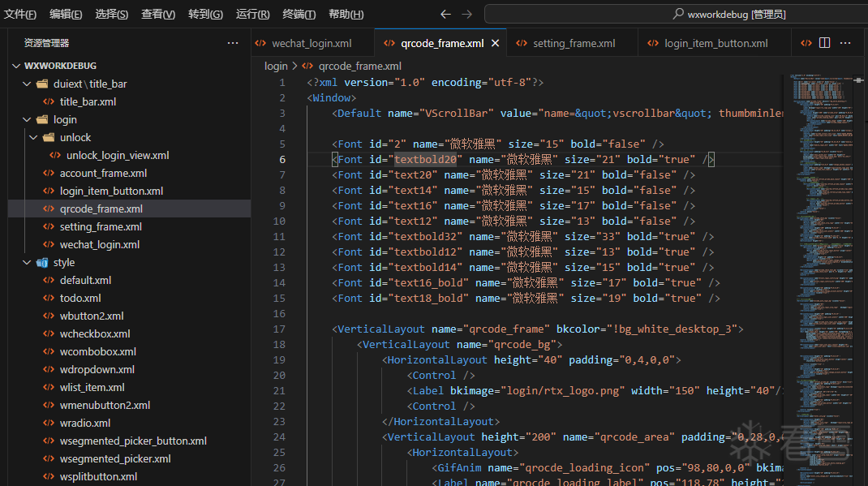
Task: Open the 选择(S) menu
Action: click(111, 14)
